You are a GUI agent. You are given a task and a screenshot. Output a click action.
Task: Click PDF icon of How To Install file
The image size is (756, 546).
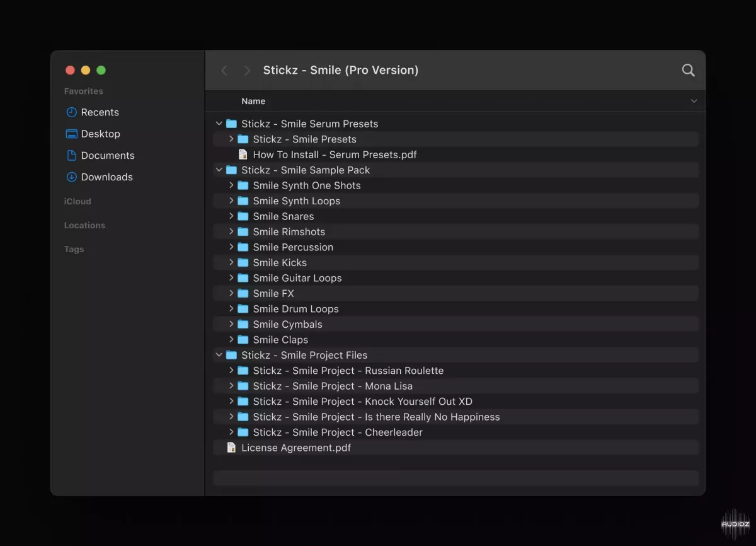243,154
